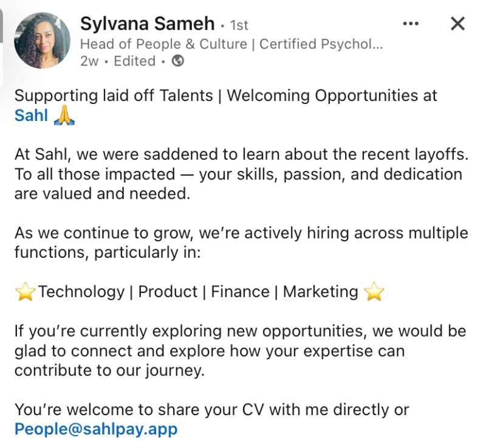The width and height of the screenshot is (486, 448).
Task: Click the 2w post timestamp
Action: [89, 61]
